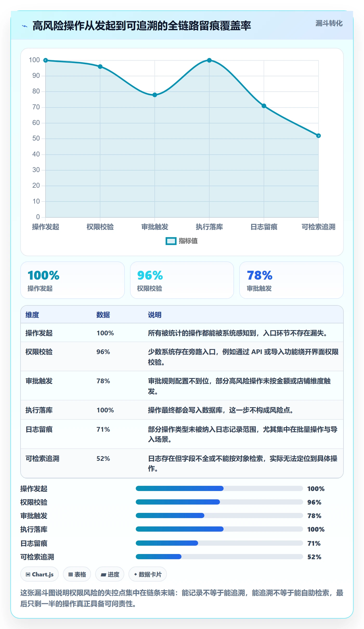Viewport: 364px width, 629px height.
Task: Click the 78% value in the table
Action: pyautogui.click(x=103, y=381)
